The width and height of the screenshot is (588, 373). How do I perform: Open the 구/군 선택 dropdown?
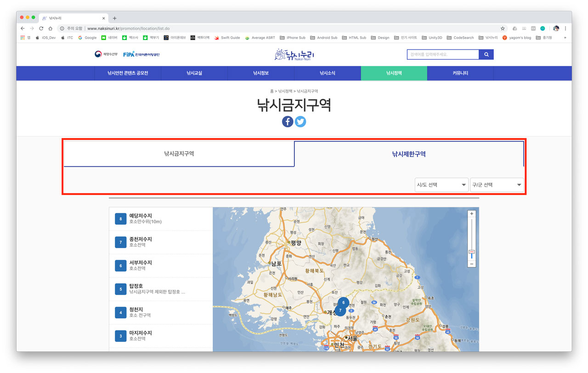[x=497, y=184]
